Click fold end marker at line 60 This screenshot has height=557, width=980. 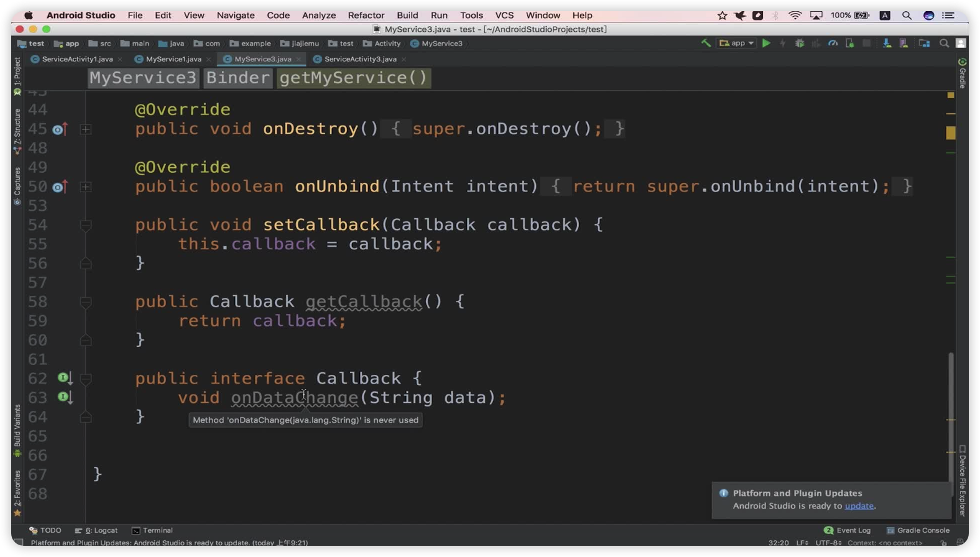point(86,340)
